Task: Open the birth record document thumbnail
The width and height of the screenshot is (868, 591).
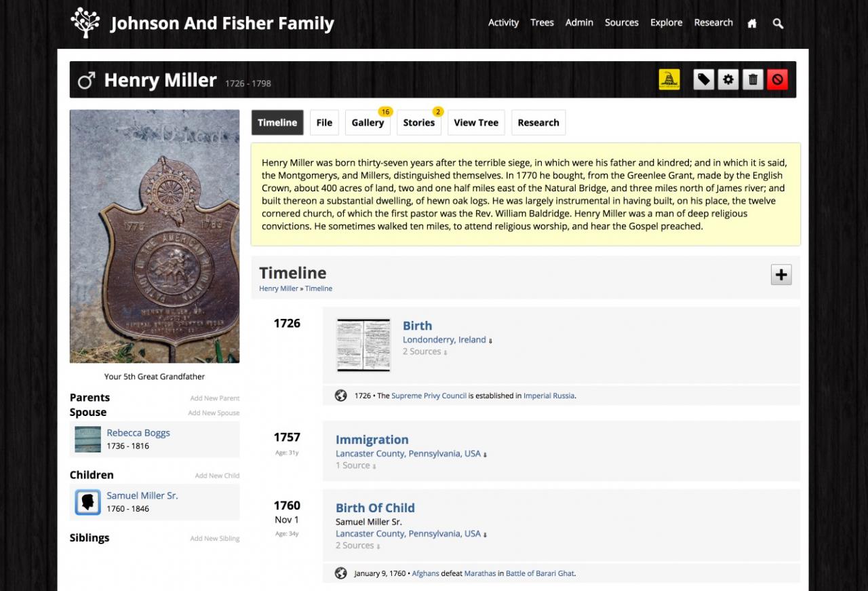Action: (363, 345)
